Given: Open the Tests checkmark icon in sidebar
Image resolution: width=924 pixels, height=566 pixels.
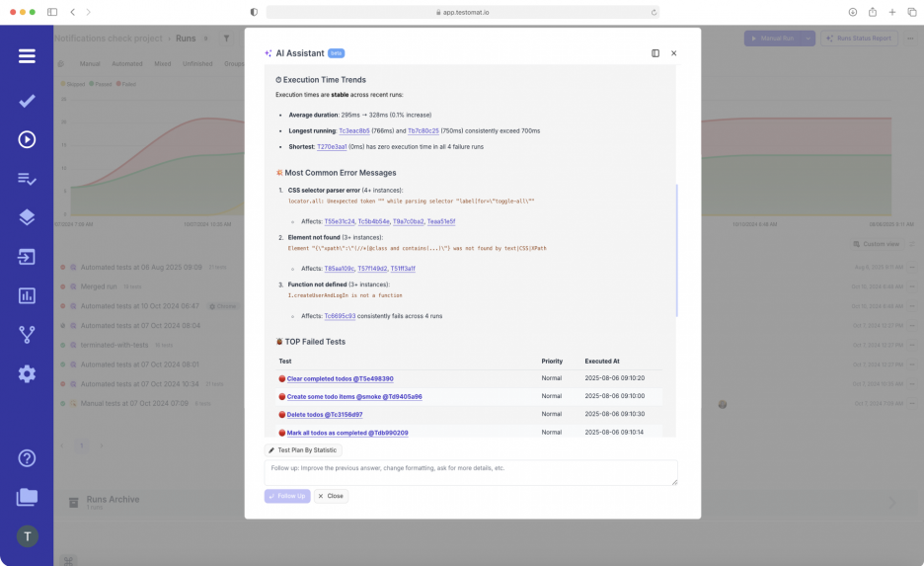Looking at the screenshot, I should pyautogui.click(x=27, y=101).
